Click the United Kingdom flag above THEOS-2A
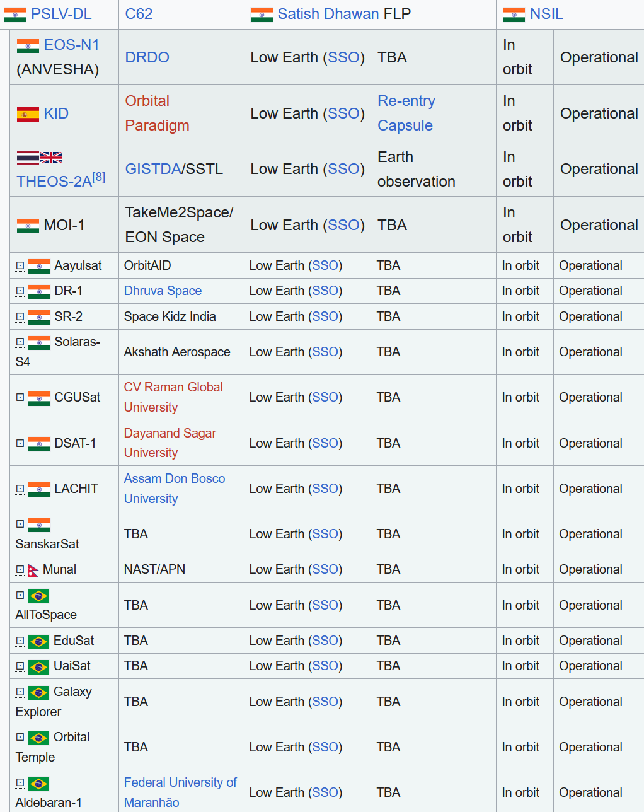The width and height of the screenshot is (644, 812). click(x=51, y=158)
